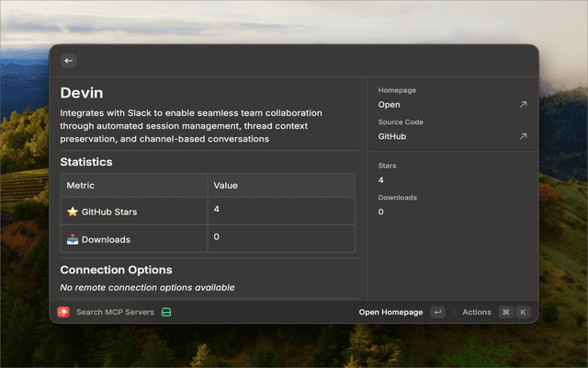The width and height of the screenshot is (588, 368).
Task: Click the Value column header
Action: [226, 185]
